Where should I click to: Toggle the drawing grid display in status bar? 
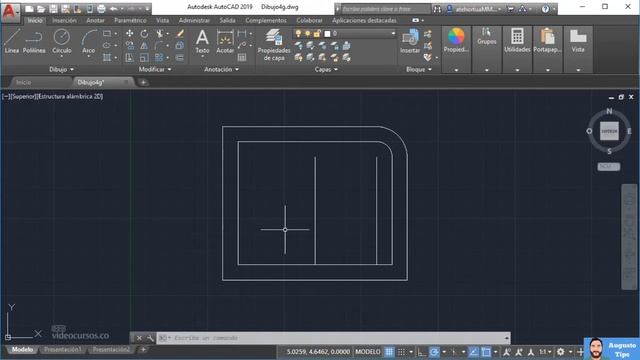point(389,351)
